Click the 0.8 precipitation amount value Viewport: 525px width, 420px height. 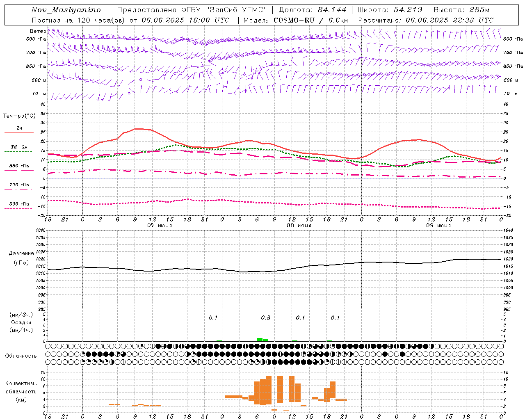(x=266, y=317)
